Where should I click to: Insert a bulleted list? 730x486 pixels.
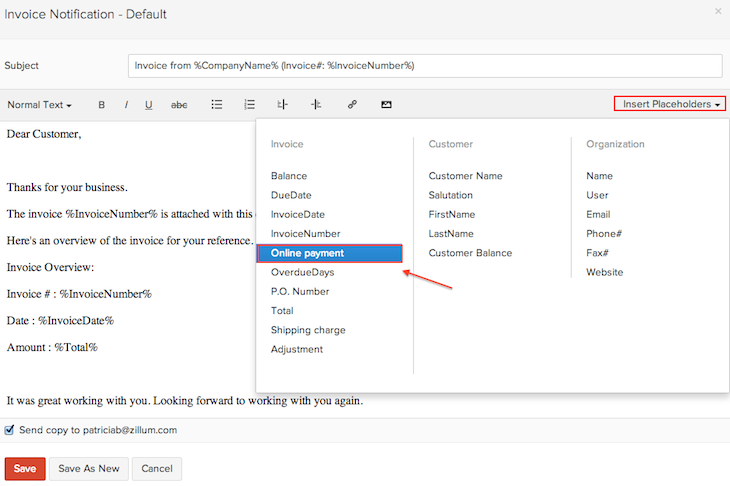pyautogui.click(x=216, y=105)
